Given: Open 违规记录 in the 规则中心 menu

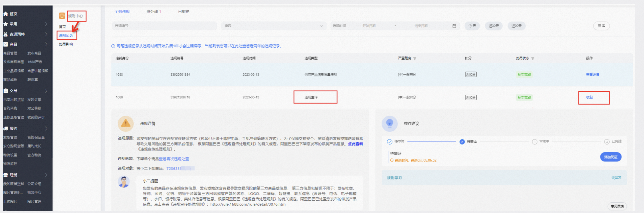Looking at the screenshot, I should 66,35.
